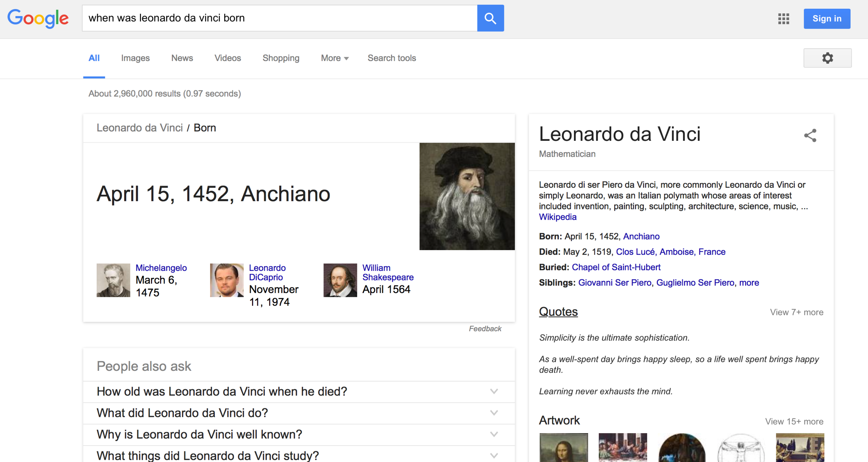Open the Google apps grid icon
868x462 pixels.
784,19
